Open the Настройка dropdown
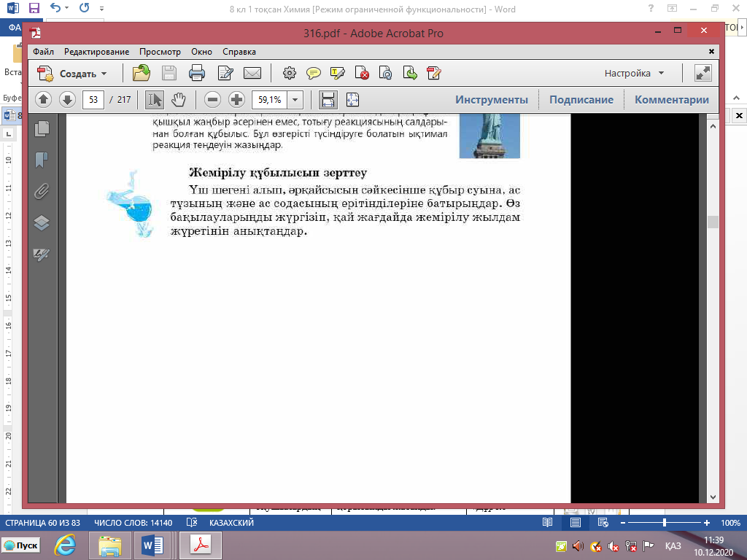The width and height of the screenshot is (747, 560). 635,73
